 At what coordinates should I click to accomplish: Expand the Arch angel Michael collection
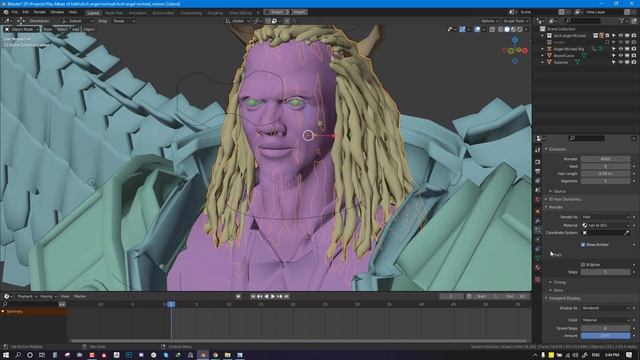(x=543, y=36)
